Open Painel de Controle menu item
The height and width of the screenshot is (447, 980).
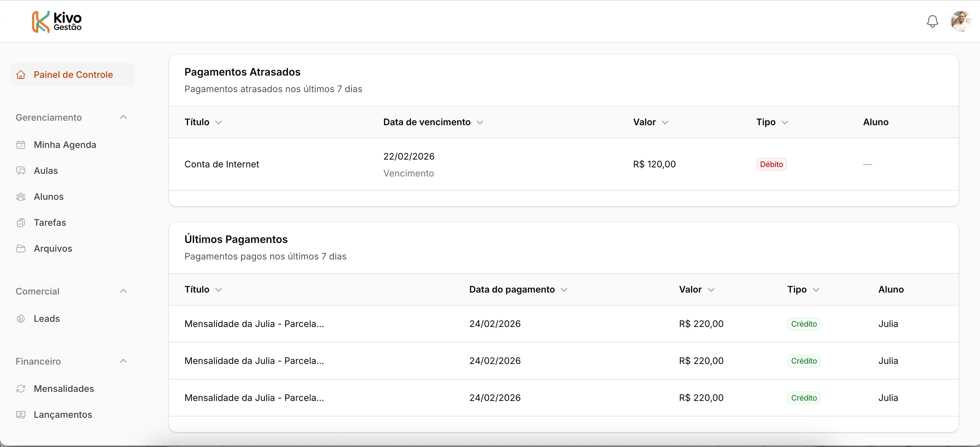(73, 75)
